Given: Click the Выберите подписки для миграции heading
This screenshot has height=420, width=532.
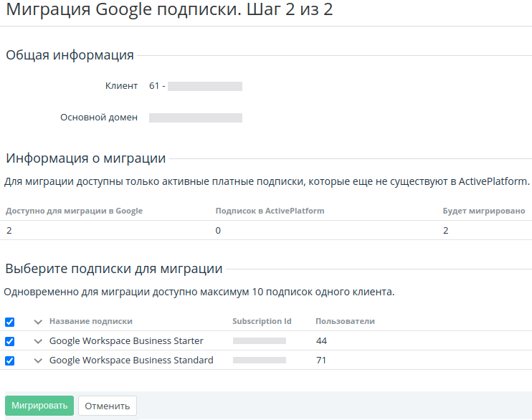Looking at the screenshot, I should (114, 269).
